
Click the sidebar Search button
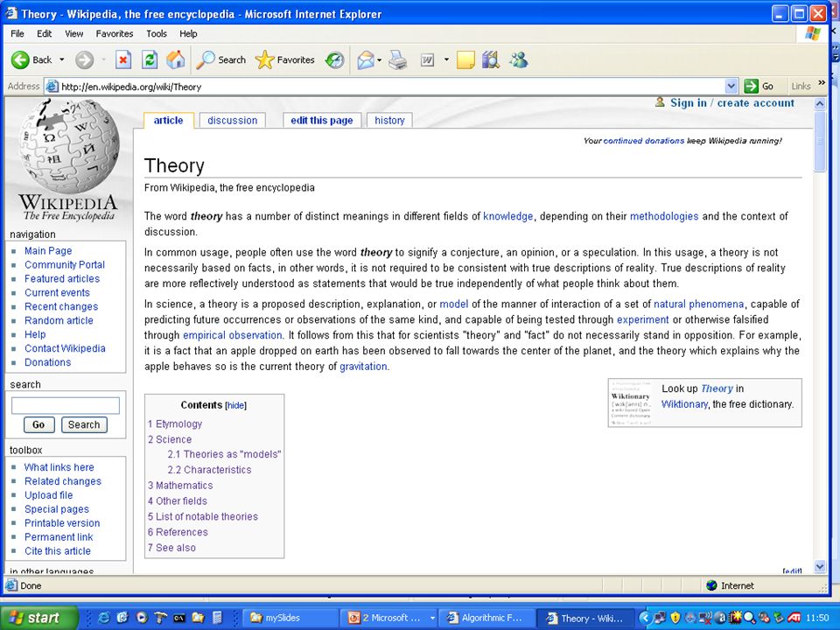pyautogui.click(x=84, y=425)
